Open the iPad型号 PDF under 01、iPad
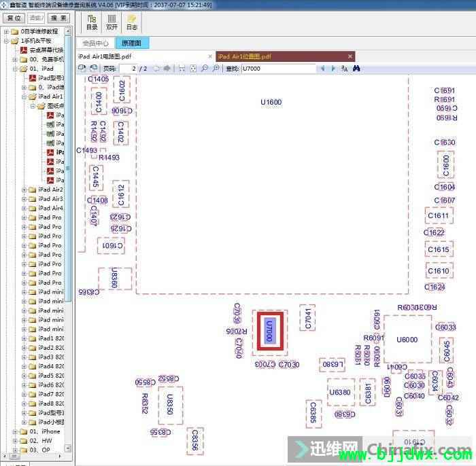 click(32, 78)
